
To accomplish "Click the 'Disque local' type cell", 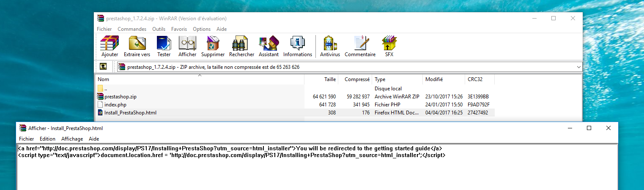I will pos(388,89).
